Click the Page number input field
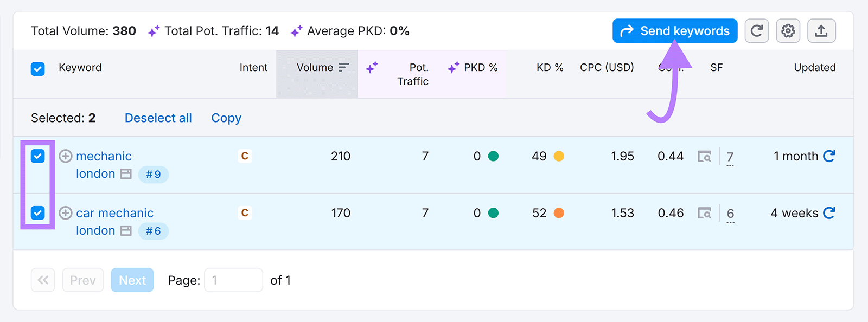The height and width of the screenshot is (322, 868). click(x=233, y=280)
